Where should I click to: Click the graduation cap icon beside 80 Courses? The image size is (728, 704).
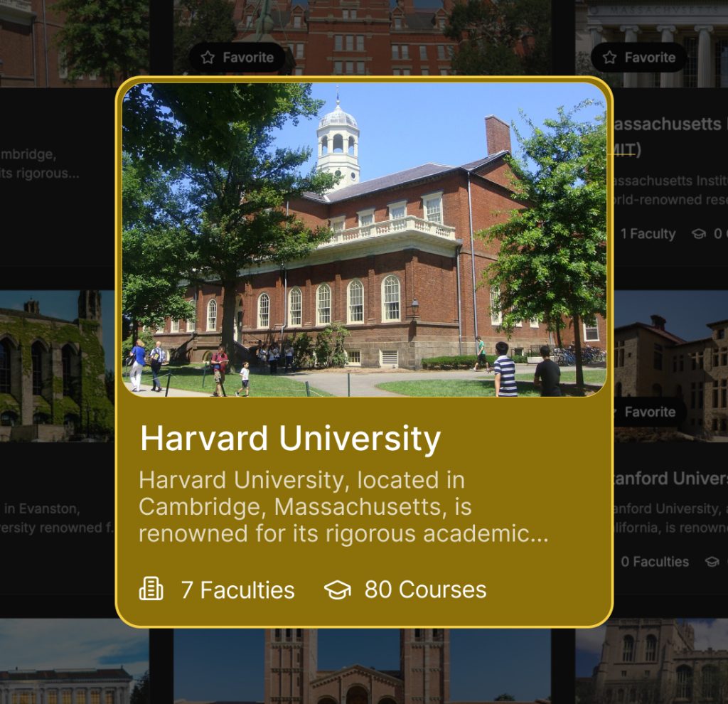click(338, 590)
